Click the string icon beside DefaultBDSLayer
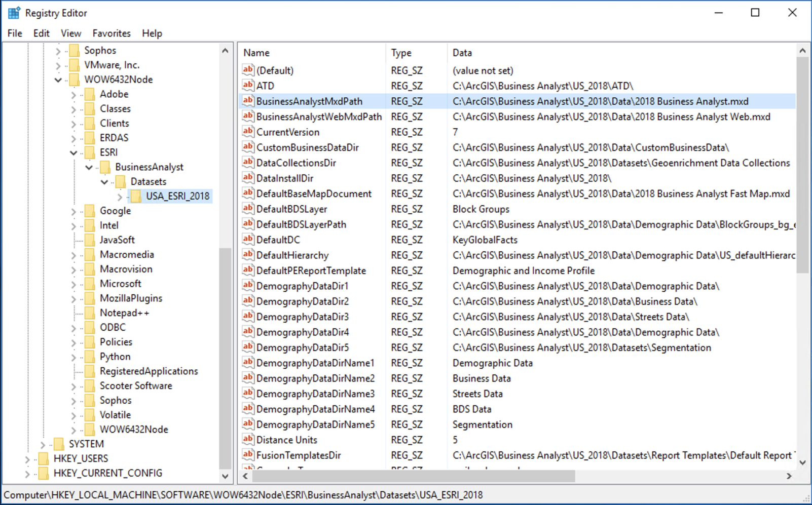812x505 pixels. coord(248,208)
